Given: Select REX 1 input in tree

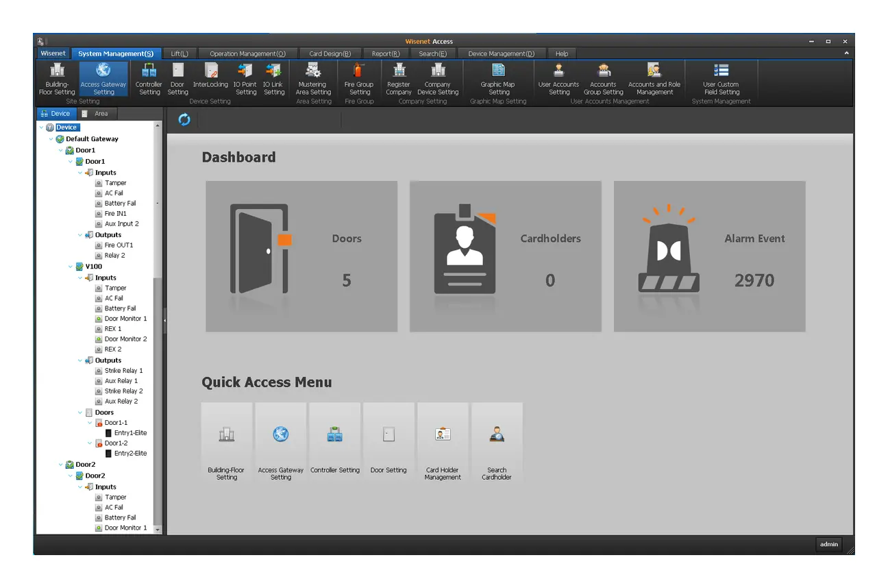Looking at the screenshot, I should tap(113, 329).
